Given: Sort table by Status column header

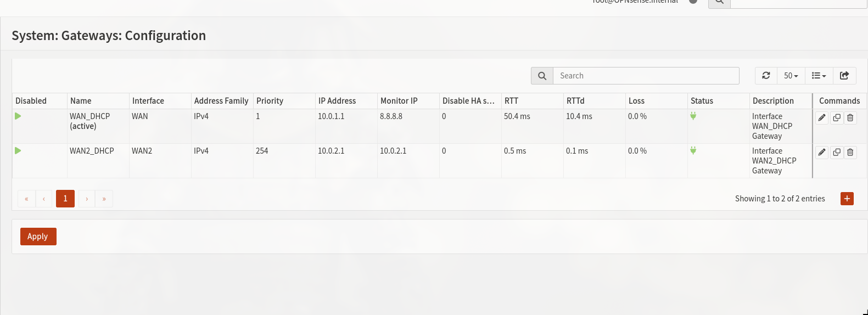Looking at the screenshot, I should point(702,101).
